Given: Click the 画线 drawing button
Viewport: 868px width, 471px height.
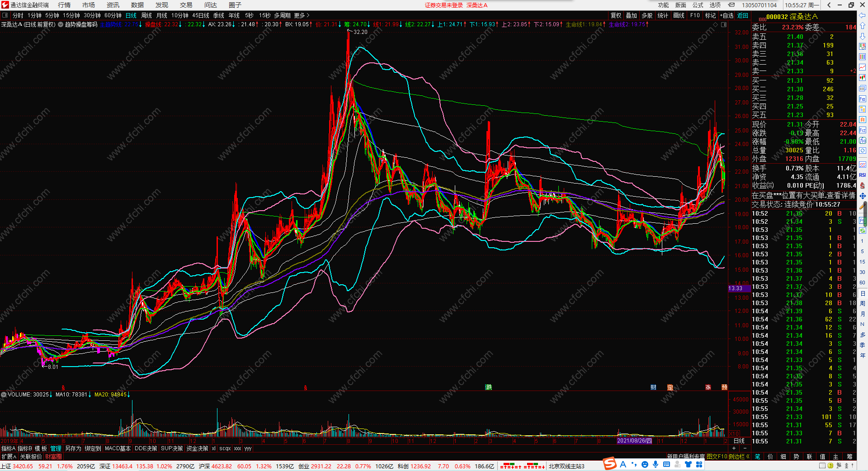Looking at the screenshot, I should [679, 15].
